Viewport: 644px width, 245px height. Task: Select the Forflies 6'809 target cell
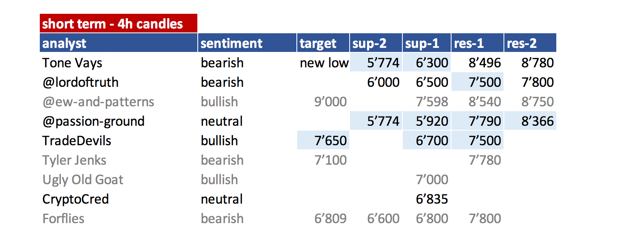coord(331,219)
